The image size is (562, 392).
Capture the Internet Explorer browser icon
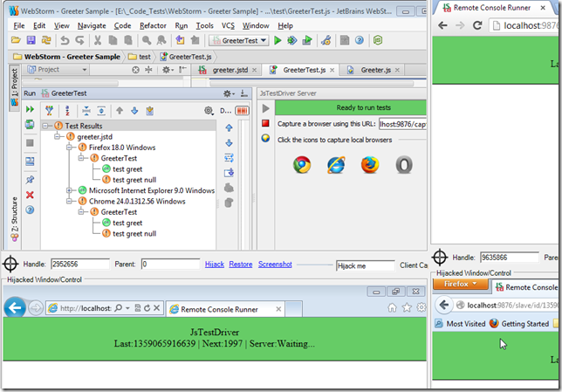coord(336,165)
